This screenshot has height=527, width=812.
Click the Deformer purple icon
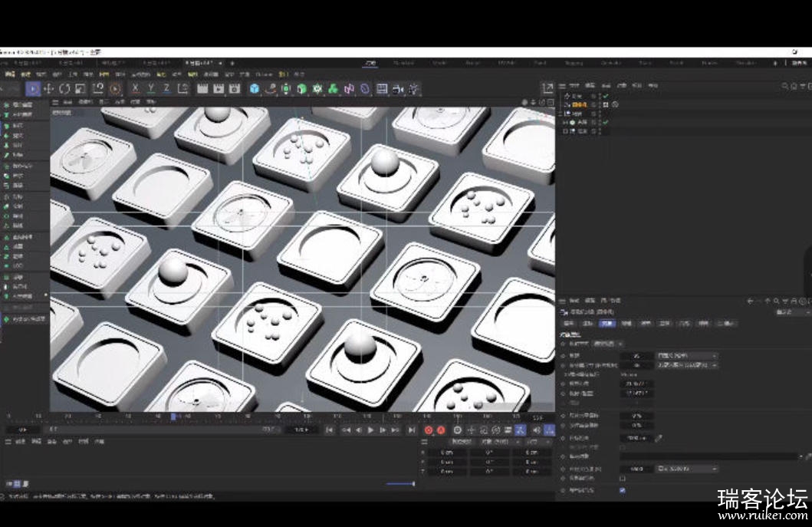click(349, 89)
